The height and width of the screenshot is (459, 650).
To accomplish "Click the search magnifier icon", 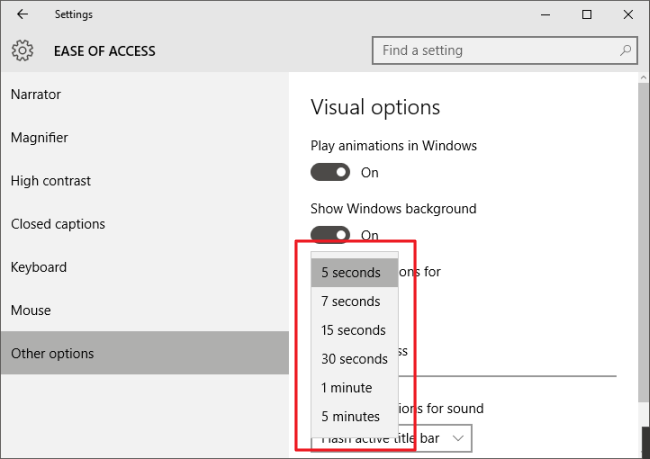I will click(x=625, y=51).
